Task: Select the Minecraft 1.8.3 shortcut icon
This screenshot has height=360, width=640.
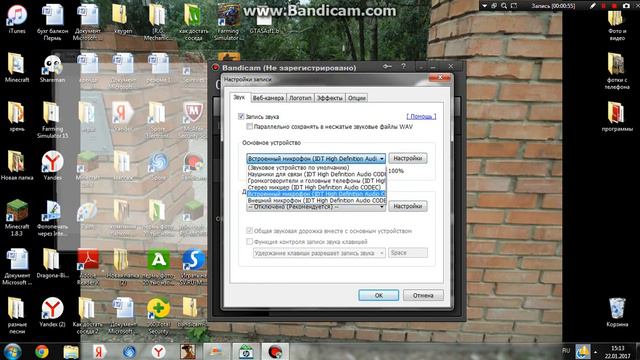Action: (x=17, y=218)
